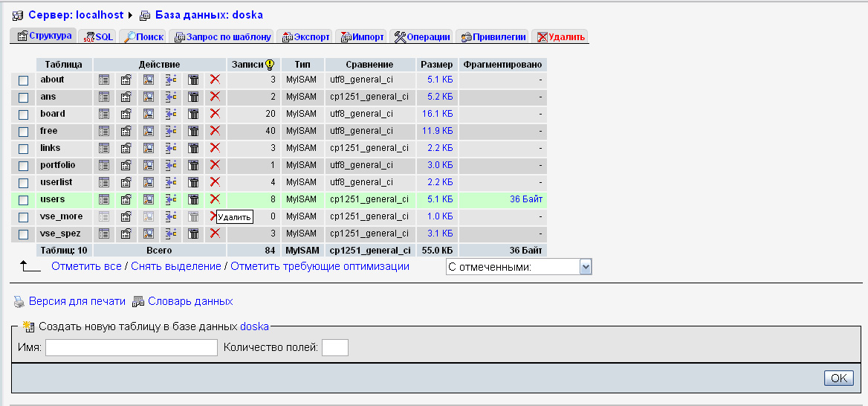Tick the checkbox for about table
This screenshot has height=406, width=868.
[23, 80]
